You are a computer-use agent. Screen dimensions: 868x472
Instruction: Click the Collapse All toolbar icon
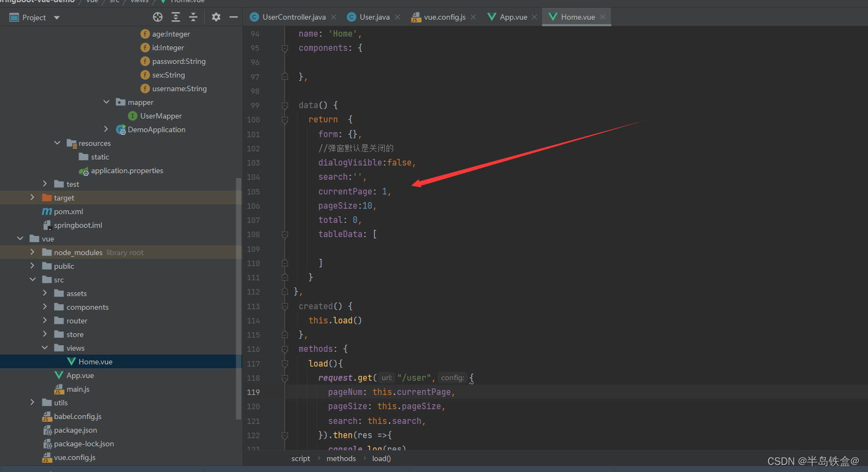[193, 17]
